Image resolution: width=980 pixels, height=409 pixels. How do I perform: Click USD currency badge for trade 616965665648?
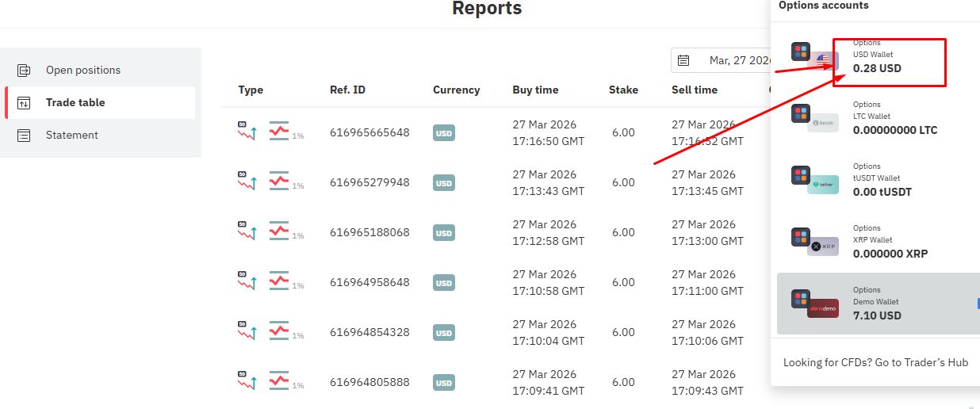pos(444,133)
